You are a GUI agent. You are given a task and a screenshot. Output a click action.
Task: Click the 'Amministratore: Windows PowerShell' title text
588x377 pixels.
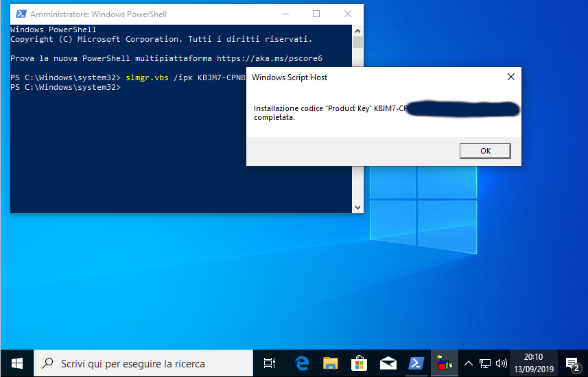coord(99,14)
